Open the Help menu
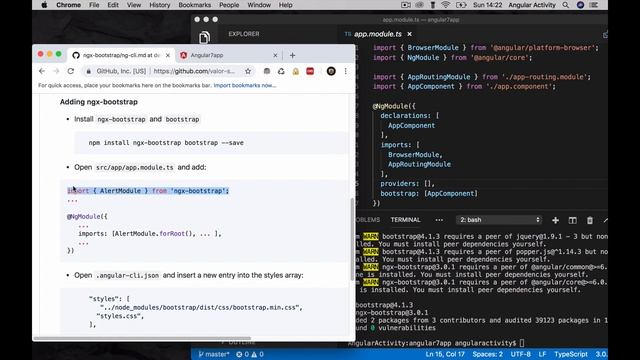Image resolution: width=640 pixels, height=360 pixels. pyautogui.click(x=285, y=5)
